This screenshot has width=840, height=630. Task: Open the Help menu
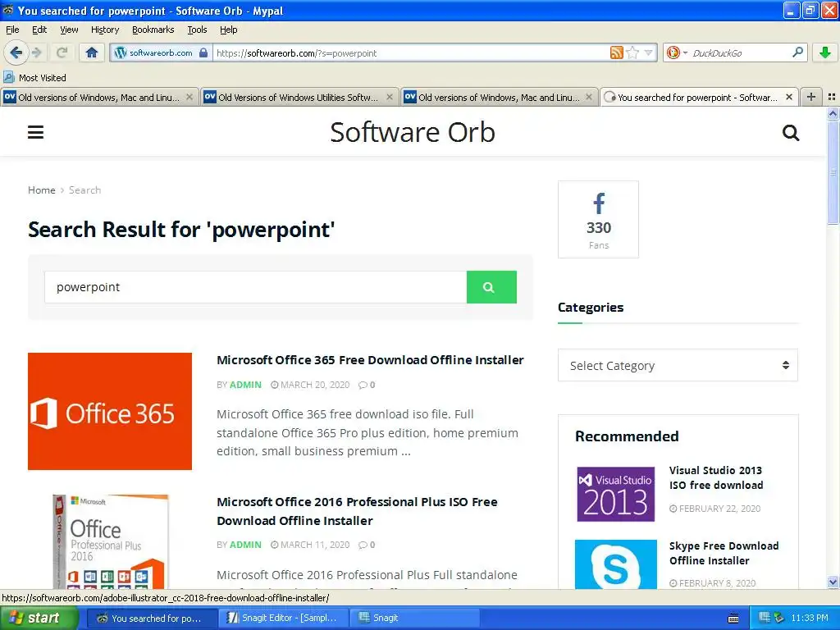[228, 30]
